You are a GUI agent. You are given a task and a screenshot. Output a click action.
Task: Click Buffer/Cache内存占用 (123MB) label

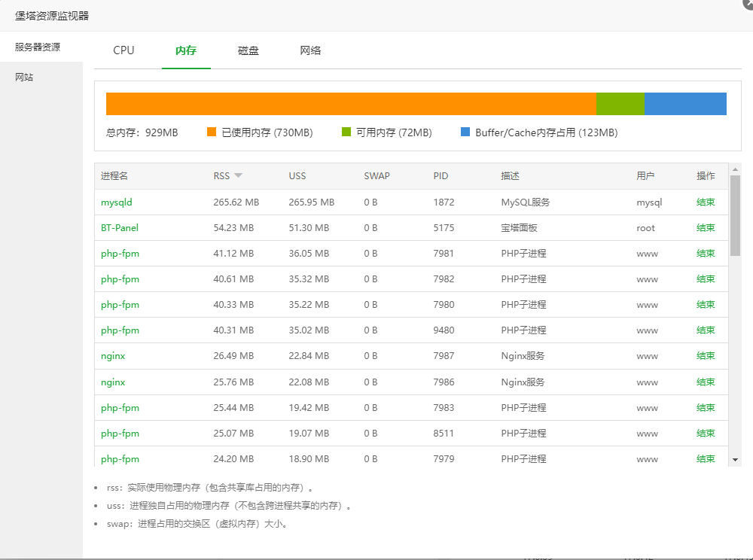547,132
